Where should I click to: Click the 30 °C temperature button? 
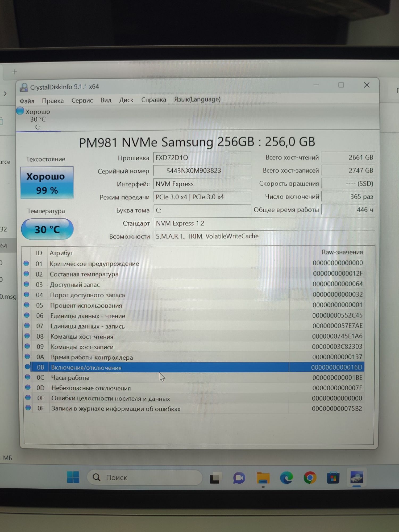coord(47,229)
